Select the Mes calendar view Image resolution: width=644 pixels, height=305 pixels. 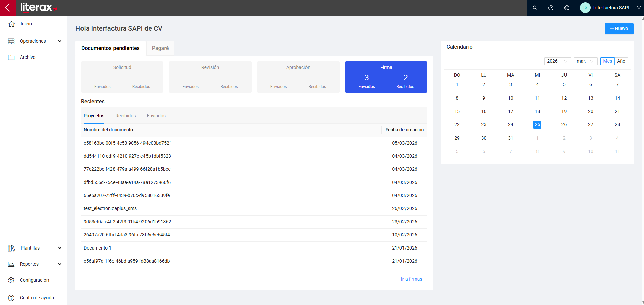[607, 61]
